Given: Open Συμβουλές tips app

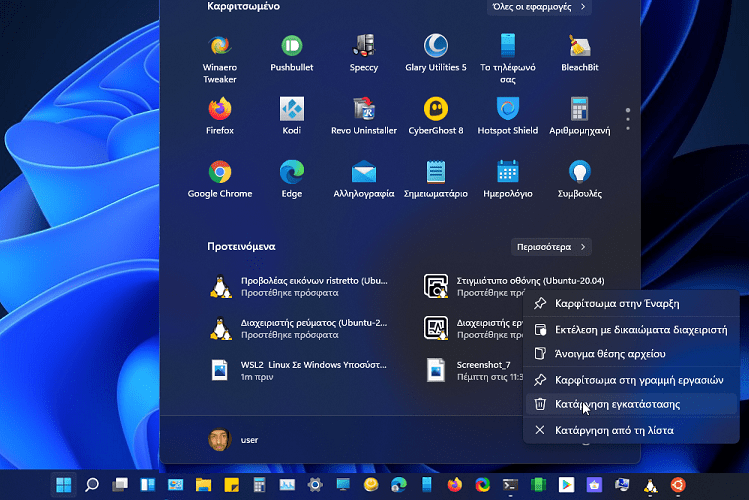Looking at the screenshot, I should coord(579,179).
